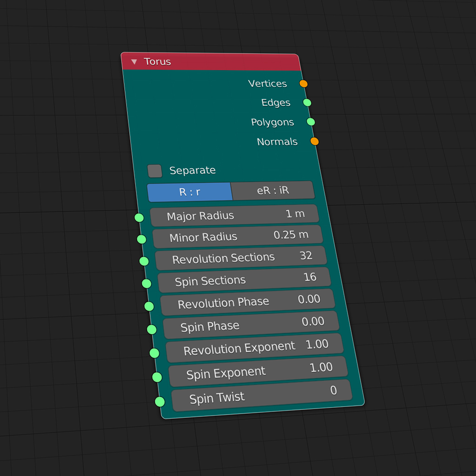
Task: Click the Revolution Sections input socket
Action: click(x=144, y=261)
